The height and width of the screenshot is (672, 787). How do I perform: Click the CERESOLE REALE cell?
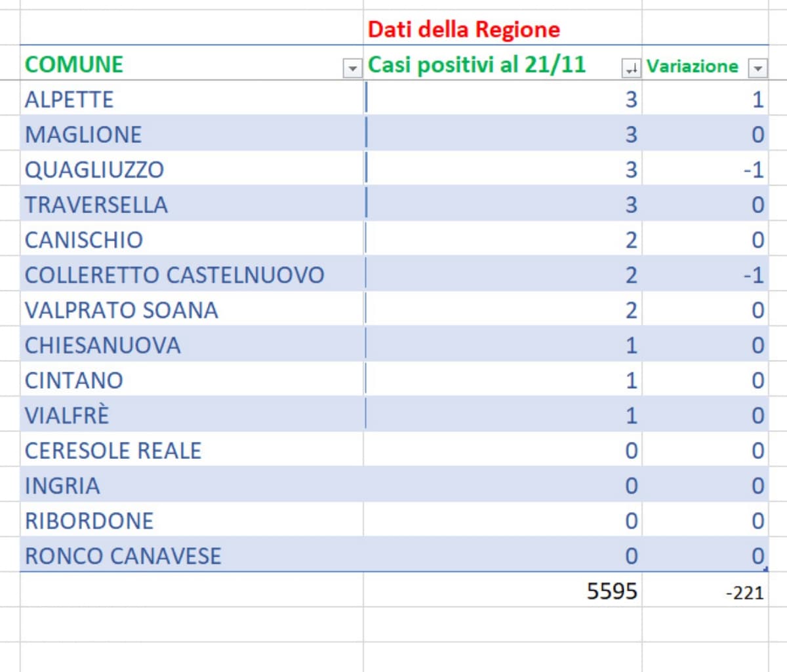pos(113,450)
